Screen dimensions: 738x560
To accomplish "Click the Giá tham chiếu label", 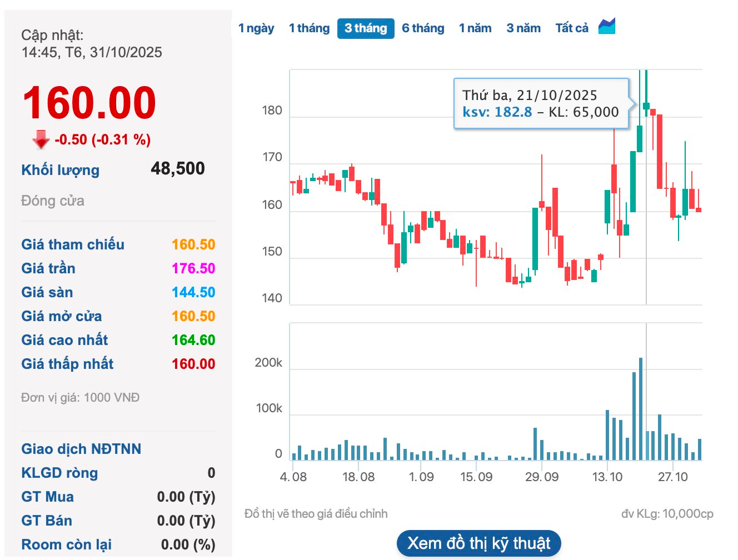I will 73,244.
